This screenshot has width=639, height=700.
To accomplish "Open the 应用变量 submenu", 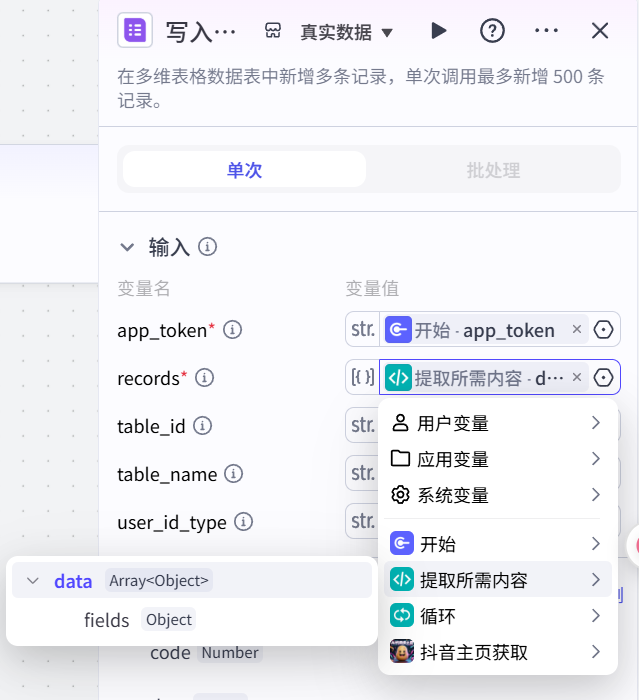I will coord(497,459).
